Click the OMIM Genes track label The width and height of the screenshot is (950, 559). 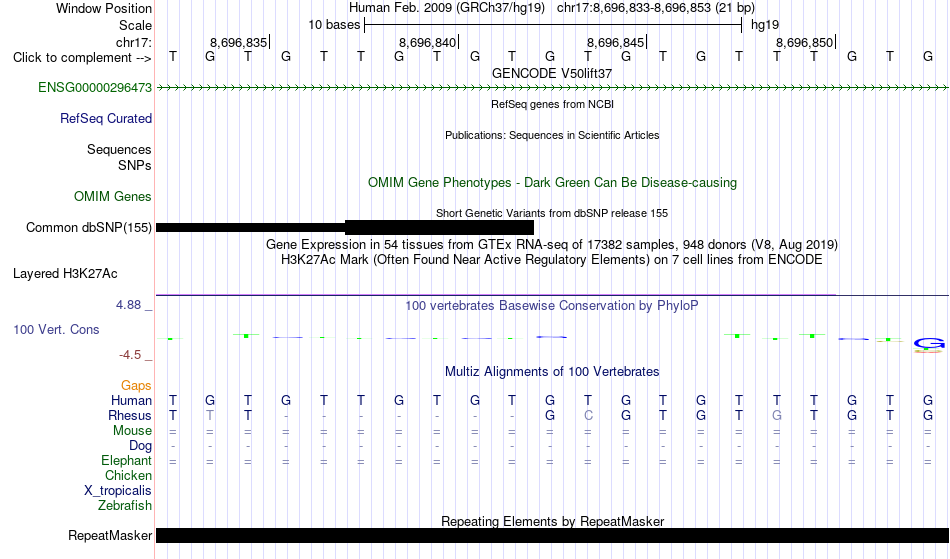112,197
